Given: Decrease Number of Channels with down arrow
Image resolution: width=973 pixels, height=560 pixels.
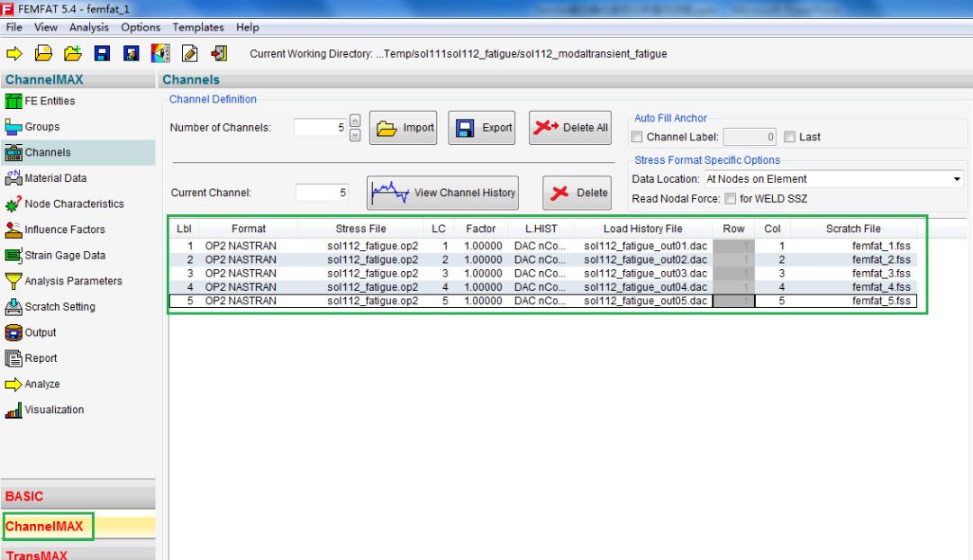Looking at the screenshot, I should click(x=355, y=135).
